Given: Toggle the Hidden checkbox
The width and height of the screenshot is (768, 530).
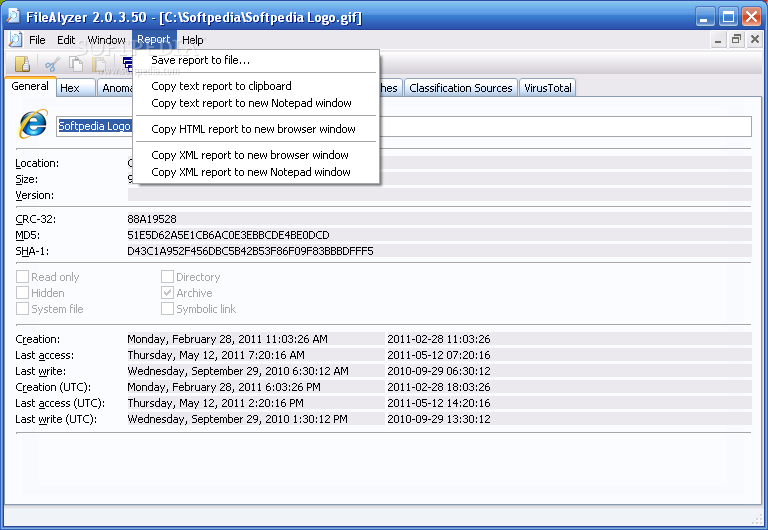Looking at the screenshot, I should (22, 293).
